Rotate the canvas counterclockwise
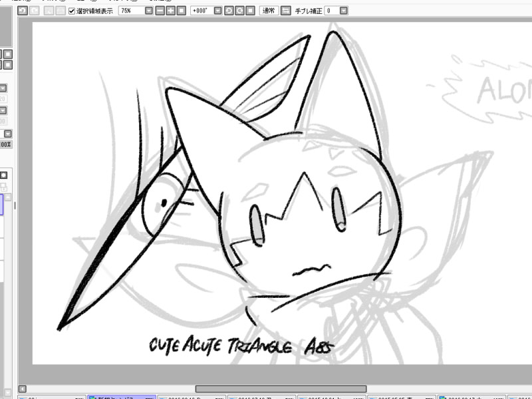 coord(229,11)
